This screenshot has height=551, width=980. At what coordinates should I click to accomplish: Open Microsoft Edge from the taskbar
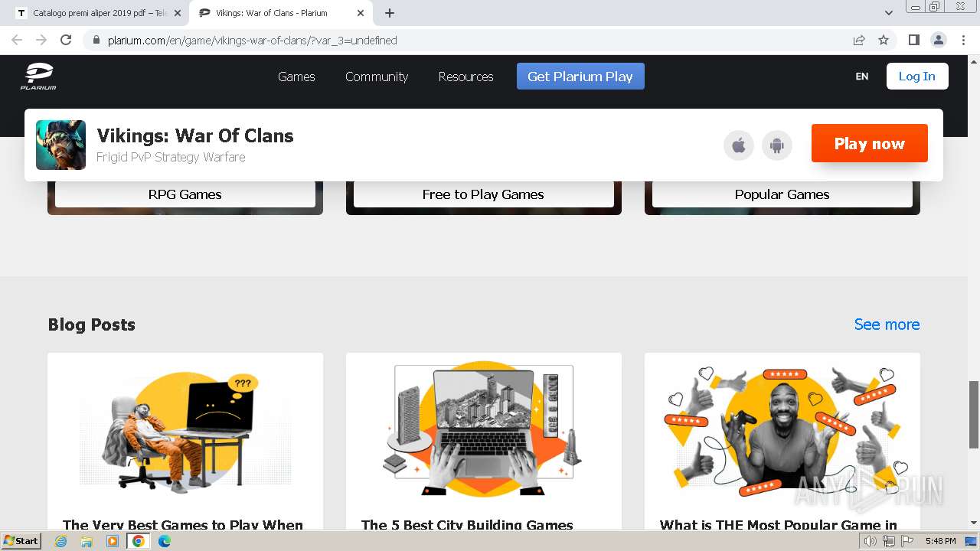pos(165,541)
